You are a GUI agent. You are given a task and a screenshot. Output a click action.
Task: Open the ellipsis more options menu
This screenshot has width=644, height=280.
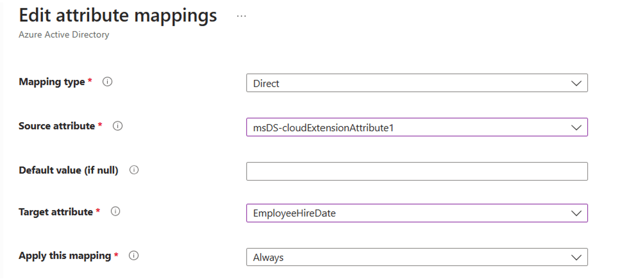(x=241, y=16)
